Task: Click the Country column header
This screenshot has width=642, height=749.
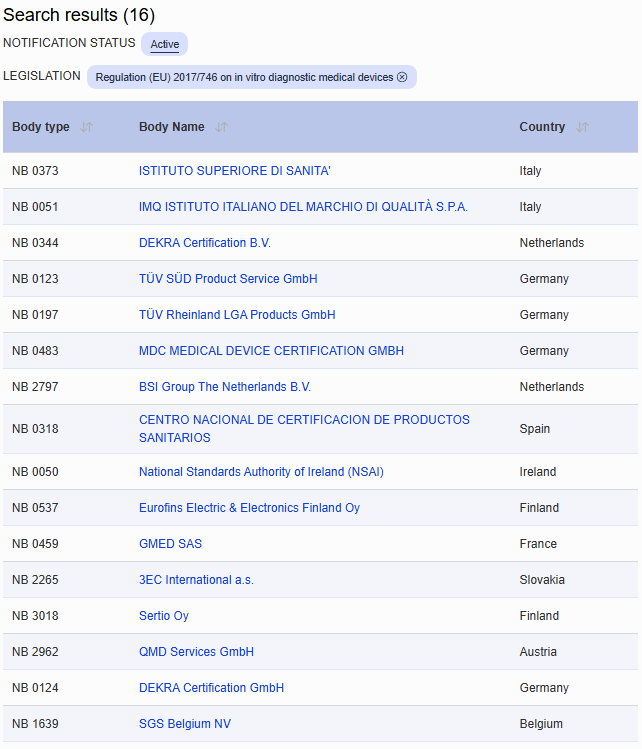Action: [x=542, y=127]
